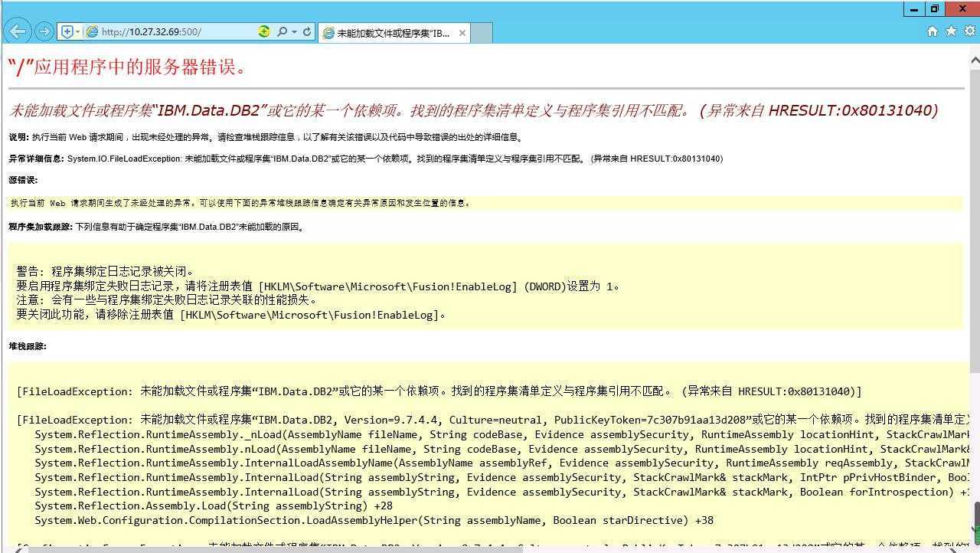The height and width of the screenshot is (553, 980).
Task: Click the red heading “/”应用程序中的服务器错误。
Action: pos(128,67)
